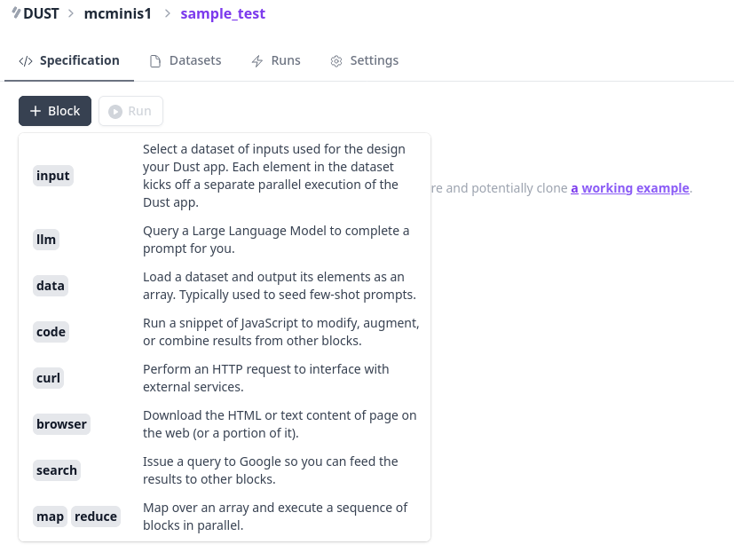734x560 pixels.
Task: Add an input block
Action: (225, 176)
